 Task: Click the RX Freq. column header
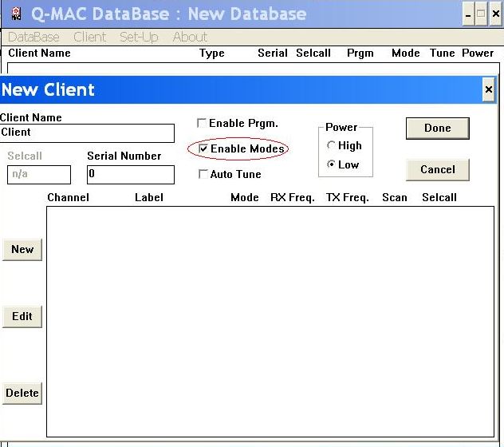[x=293, y=197]
